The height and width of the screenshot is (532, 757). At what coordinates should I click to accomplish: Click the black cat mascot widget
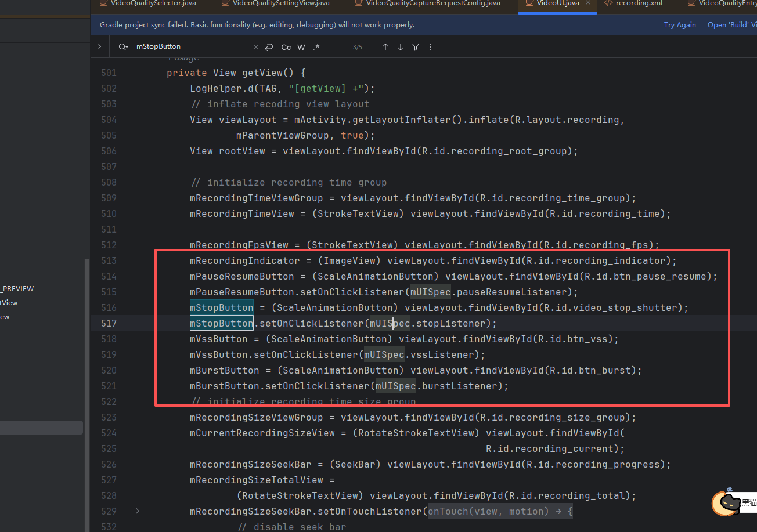point(727,502)
